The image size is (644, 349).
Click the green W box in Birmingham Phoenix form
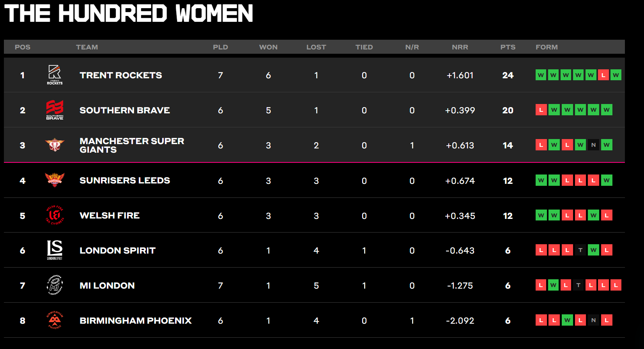567,320
